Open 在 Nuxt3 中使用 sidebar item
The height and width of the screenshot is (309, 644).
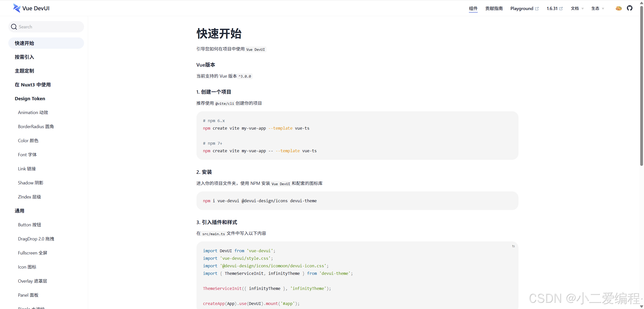tap(33, 85)
